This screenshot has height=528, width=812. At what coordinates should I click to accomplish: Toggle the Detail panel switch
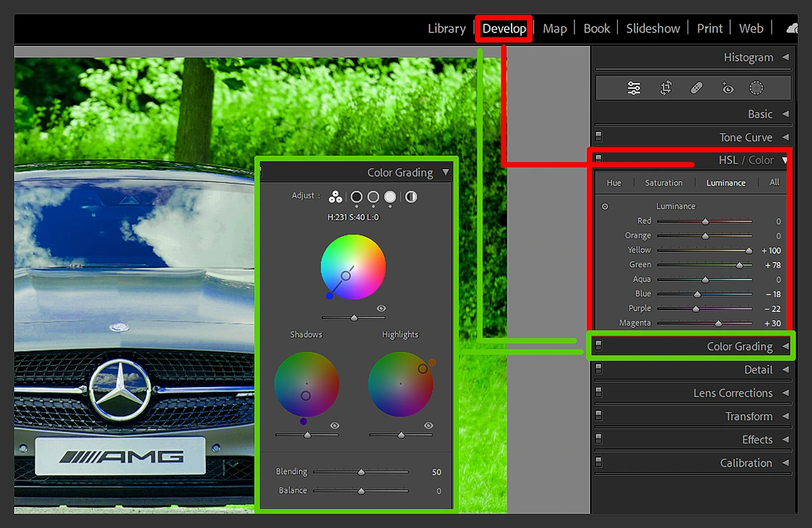pos(599,370)
